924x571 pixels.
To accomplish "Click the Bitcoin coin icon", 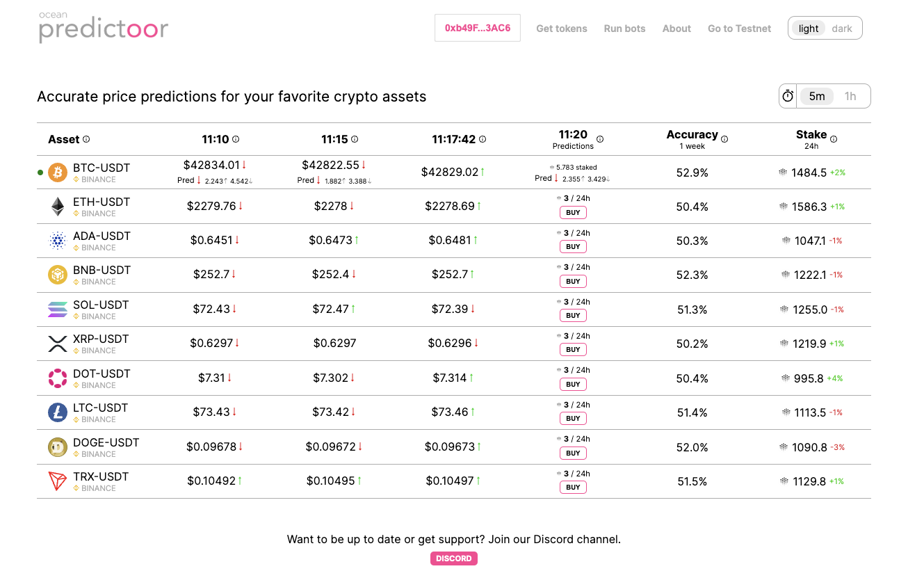I will pos(57,172).
